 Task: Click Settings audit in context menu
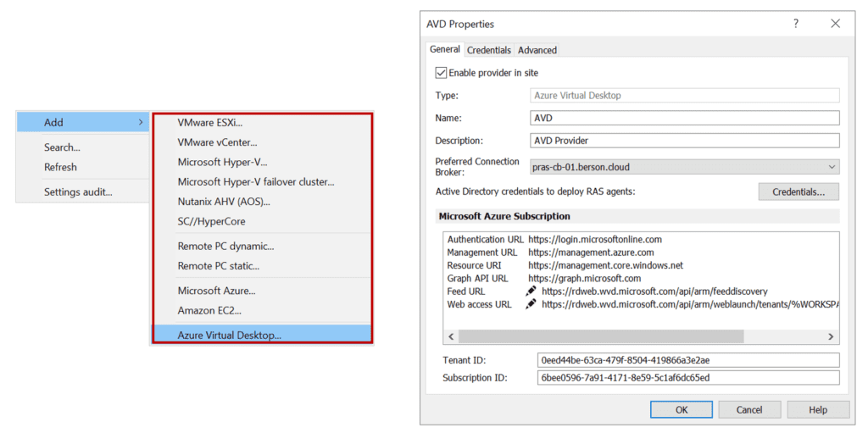tap(78, 192)
